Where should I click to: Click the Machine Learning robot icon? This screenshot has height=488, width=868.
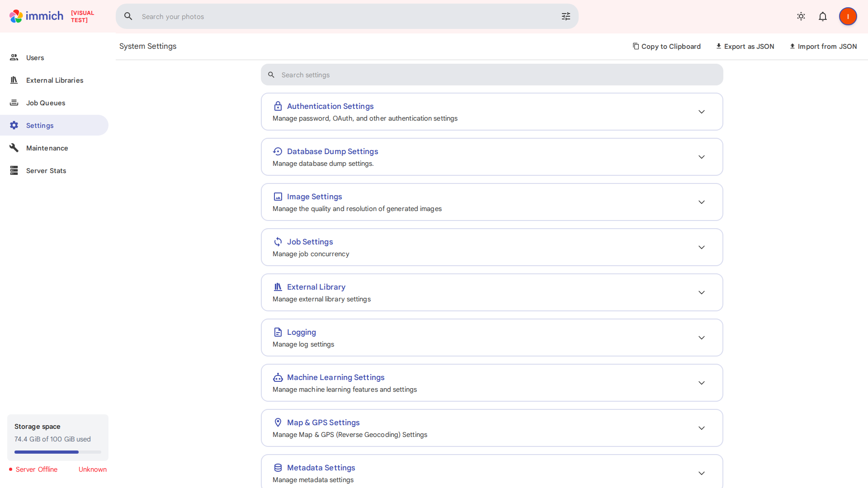coord(278,377)
